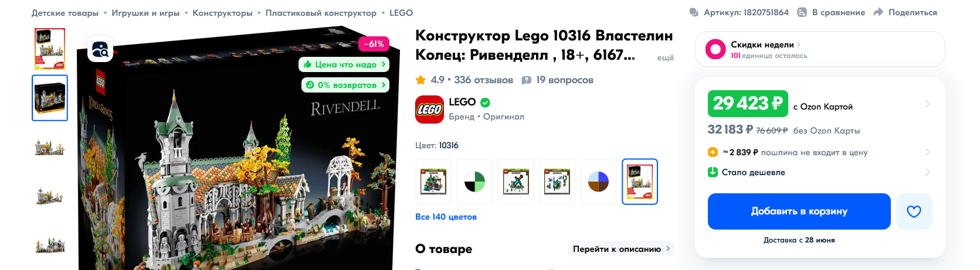
Task: Click the LEGO brand logo
Action: [429, 110]
